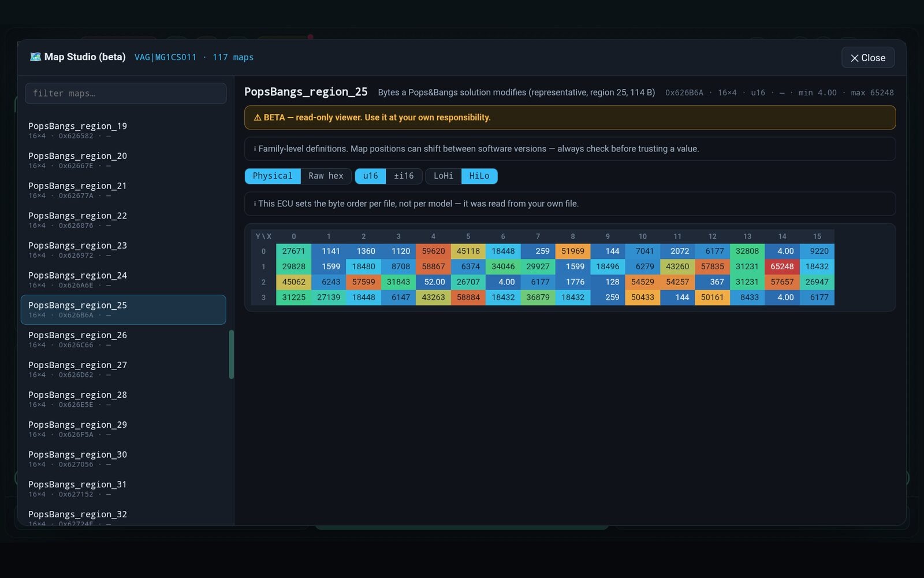Viewport: 924px width, 578px height.
Task: Open PopsBangs_region_26 map
Action: pos(123,339)
